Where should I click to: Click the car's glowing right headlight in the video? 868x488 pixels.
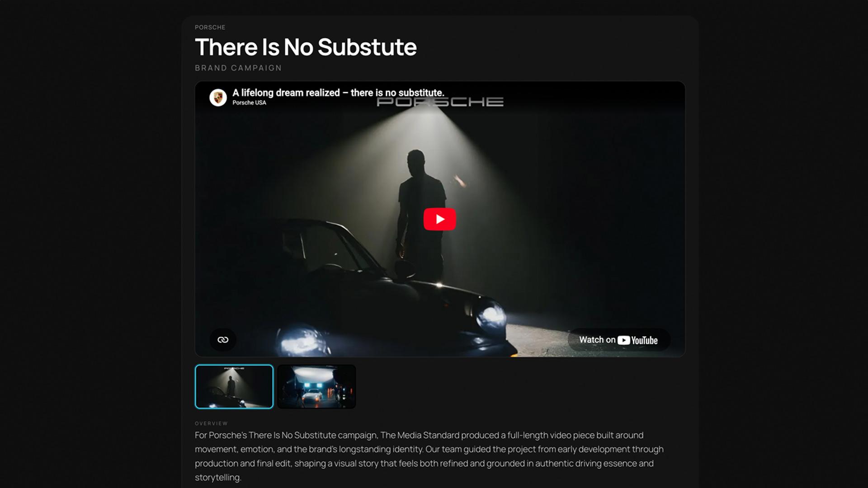491,315
